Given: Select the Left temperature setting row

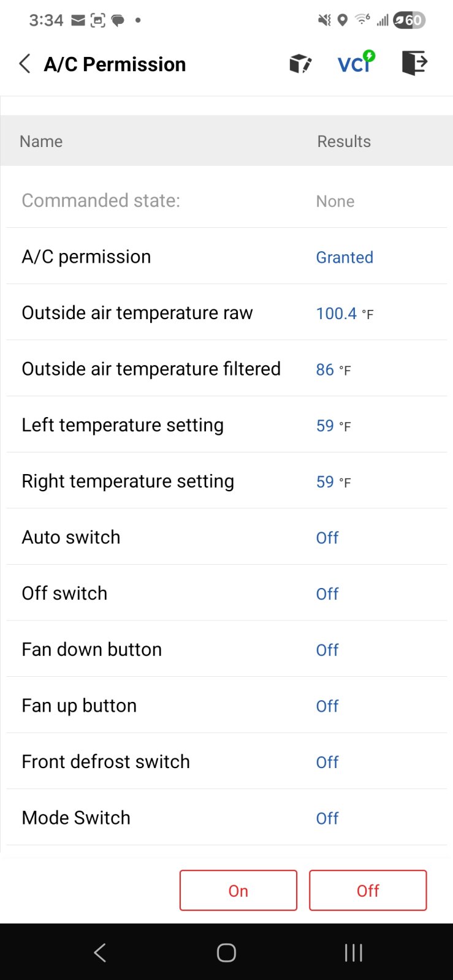Looking at the screenshot, I should click(226, 425).
